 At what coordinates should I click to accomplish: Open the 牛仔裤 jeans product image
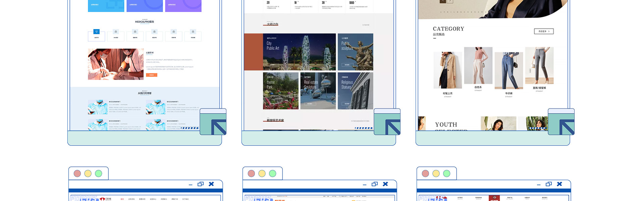(x=509, y=70)
